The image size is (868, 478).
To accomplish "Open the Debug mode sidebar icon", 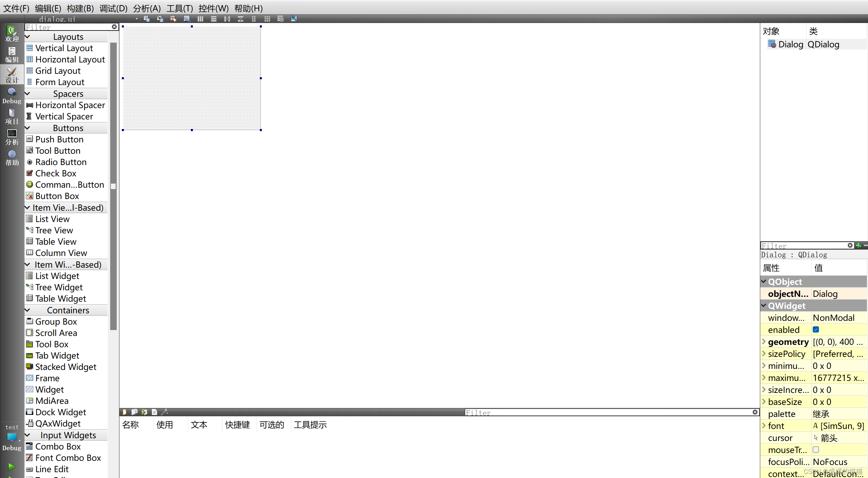I will coord(12,96).
